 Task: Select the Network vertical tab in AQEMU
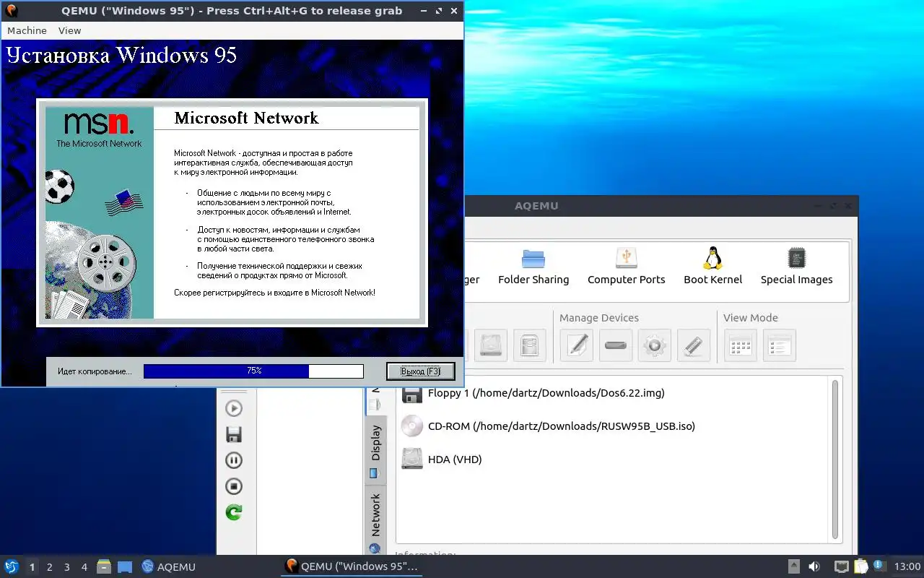[375, 522]
